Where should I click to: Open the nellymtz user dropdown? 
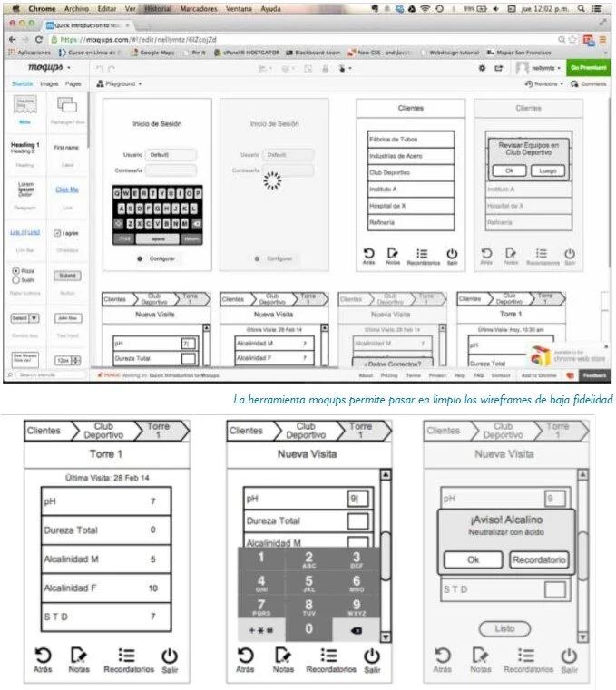tap(539, 68)
